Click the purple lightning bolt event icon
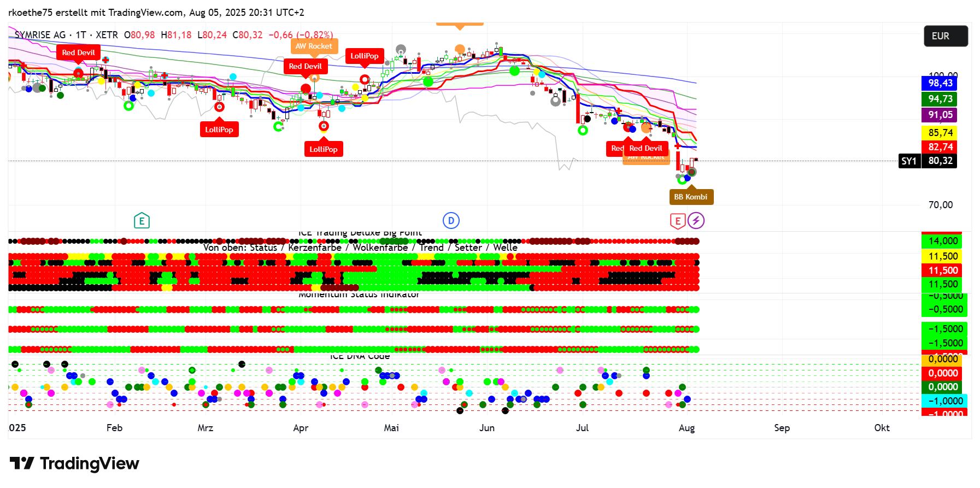 [696, 221]
